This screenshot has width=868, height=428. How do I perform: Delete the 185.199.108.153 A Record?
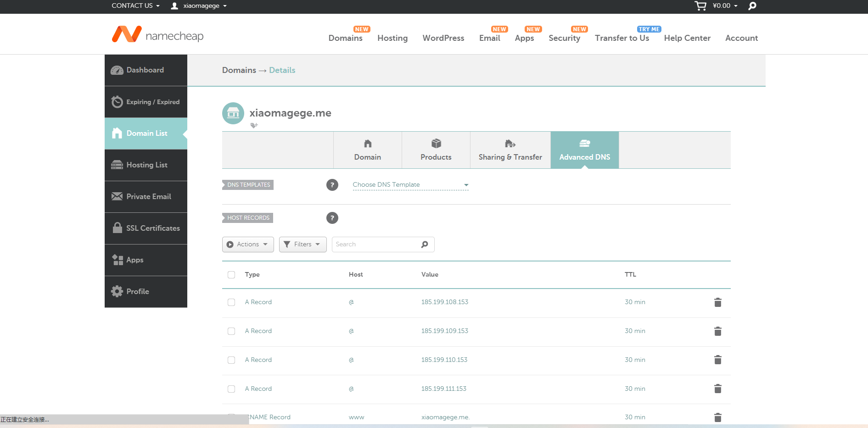click(718, 302)
